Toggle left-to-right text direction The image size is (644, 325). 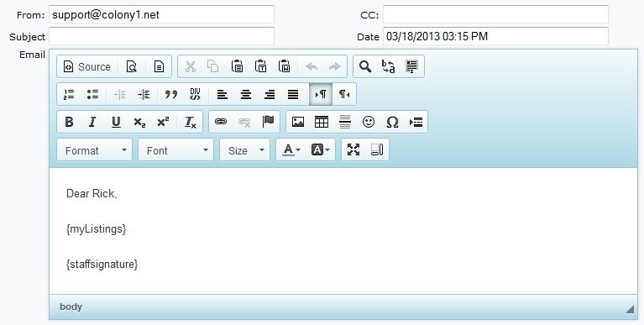[321, 95]
